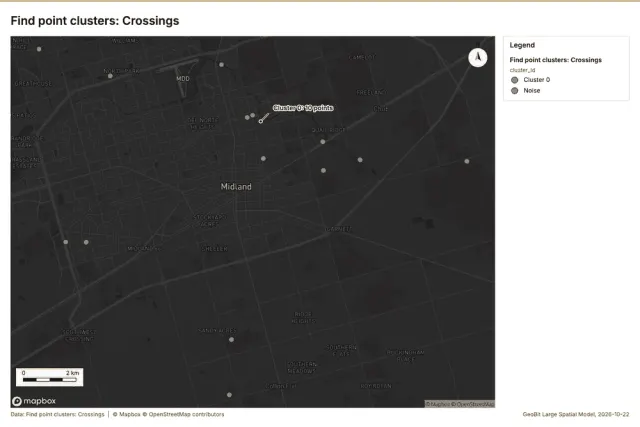
Task: Click the 'Rockingham Place' map label
Action: coord(406,356)
